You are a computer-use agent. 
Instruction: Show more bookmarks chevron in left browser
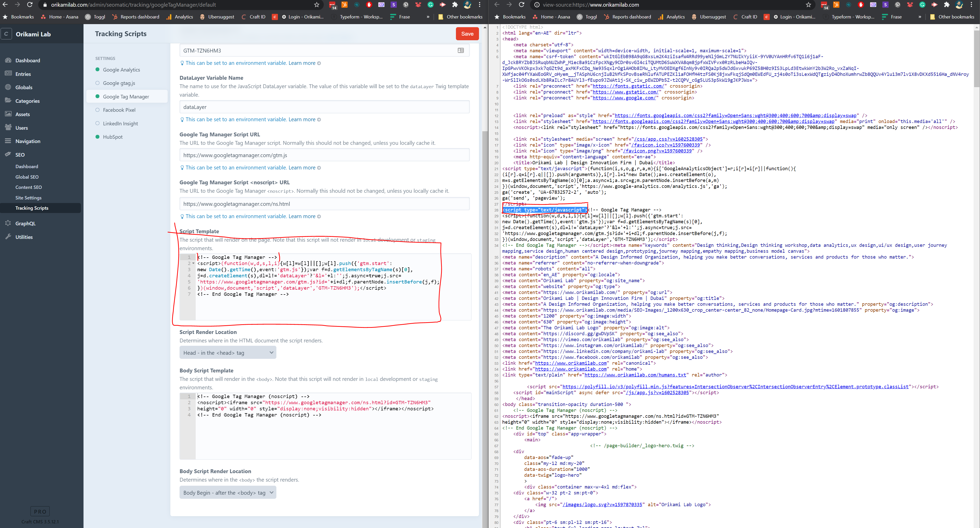click(428, 17)
